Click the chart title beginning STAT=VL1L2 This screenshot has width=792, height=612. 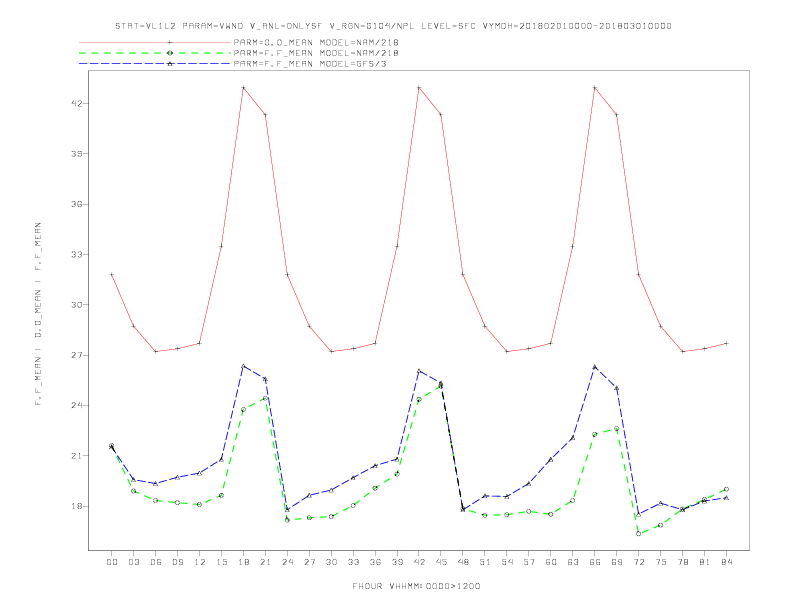click(x=393, y=26)
